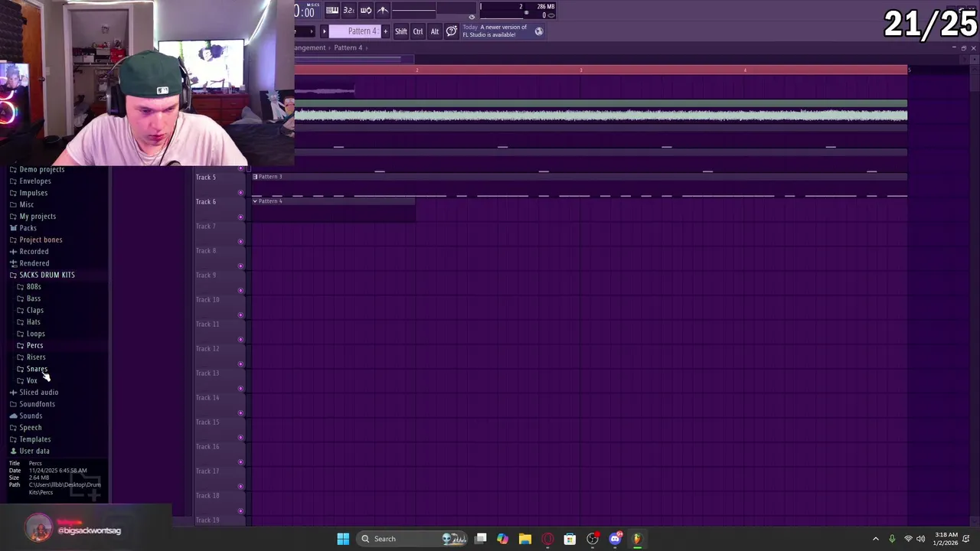Add a new pattern with plus button
980x551 pixels.
tap(385, 31)
